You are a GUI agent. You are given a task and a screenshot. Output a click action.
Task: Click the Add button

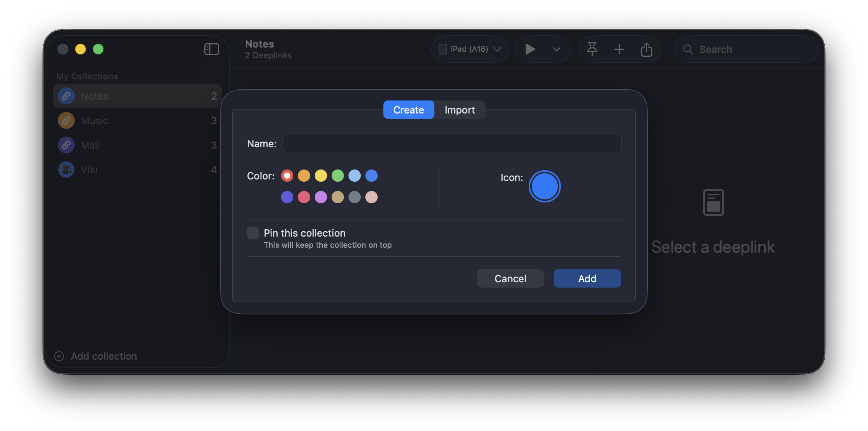pos(587,278)
